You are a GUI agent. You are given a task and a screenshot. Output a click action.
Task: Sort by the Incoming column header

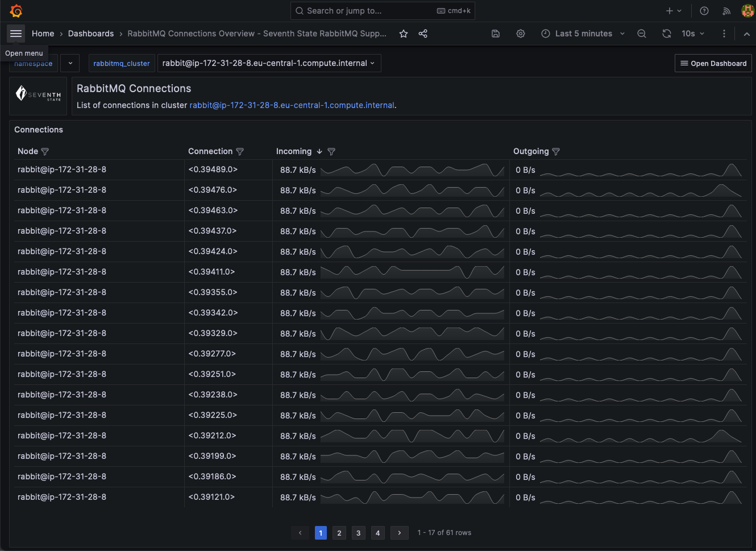click(294, 151)
